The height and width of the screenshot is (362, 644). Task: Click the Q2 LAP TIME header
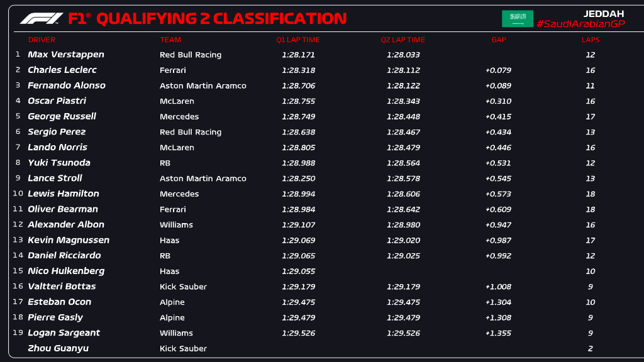coord(403,40)
